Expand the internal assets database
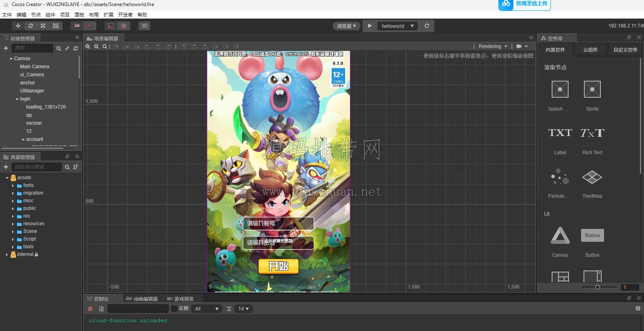 [7, 255]
